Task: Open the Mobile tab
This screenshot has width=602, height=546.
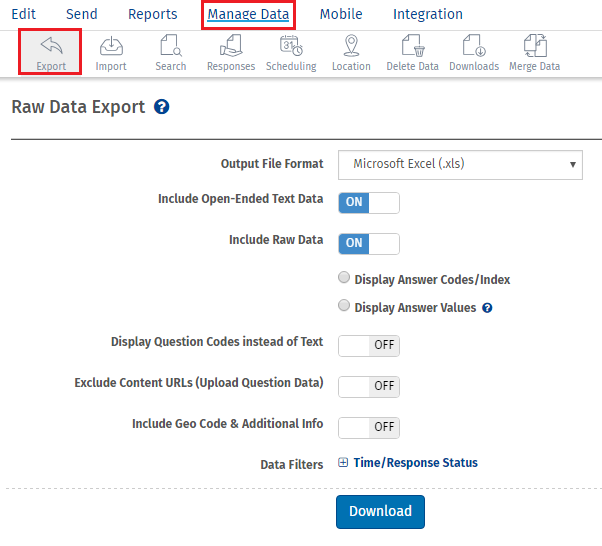Action: pos(341,14)
